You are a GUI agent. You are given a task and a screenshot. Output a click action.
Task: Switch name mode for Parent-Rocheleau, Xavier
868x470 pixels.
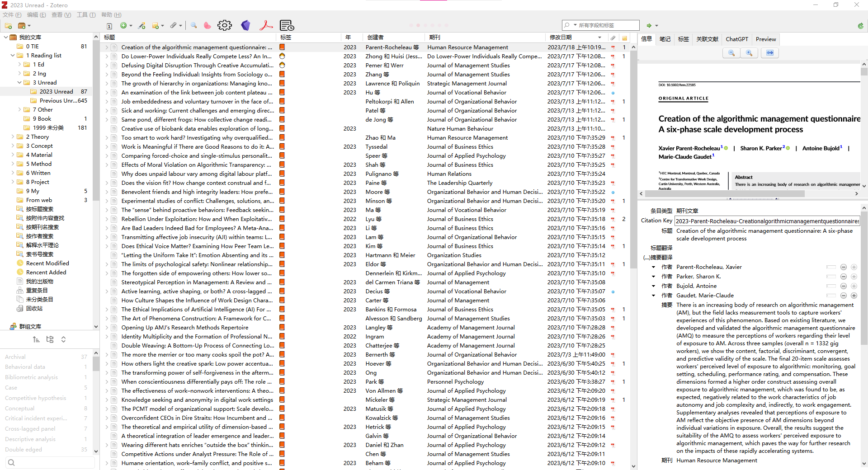(831, 267)
